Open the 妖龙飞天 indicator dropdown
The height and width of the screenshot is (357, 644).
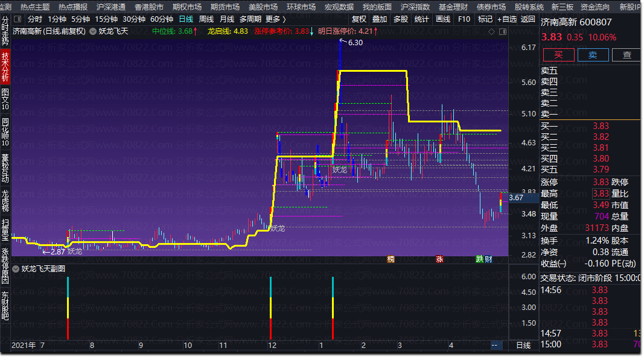(93, 31)
